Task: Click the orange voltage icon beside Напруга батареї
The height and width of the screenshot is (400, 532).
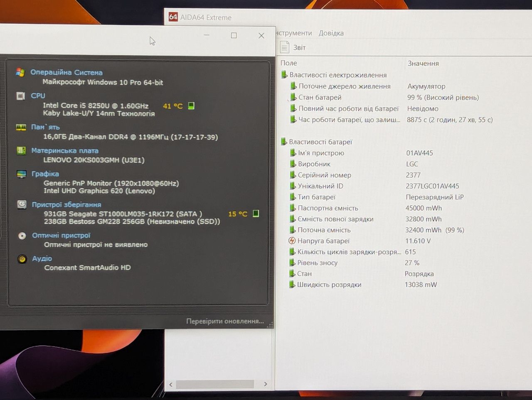Action: click(292, 240)
